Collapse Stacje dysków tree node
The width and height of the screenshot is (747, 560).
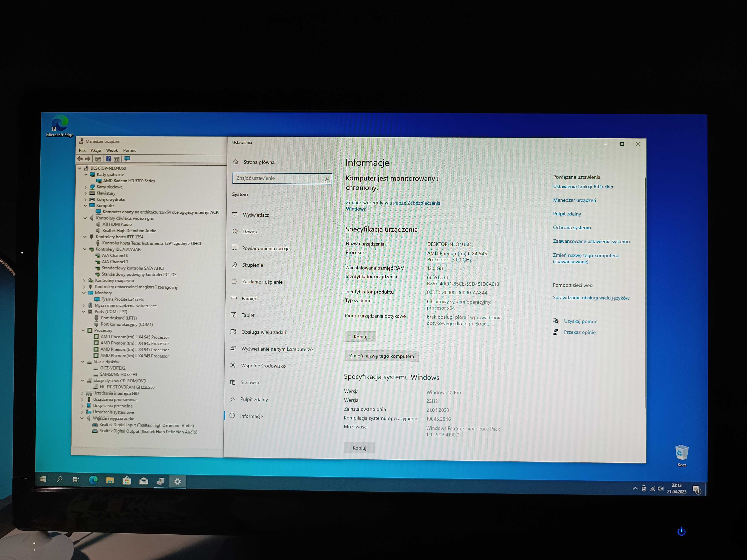(83, 362)
